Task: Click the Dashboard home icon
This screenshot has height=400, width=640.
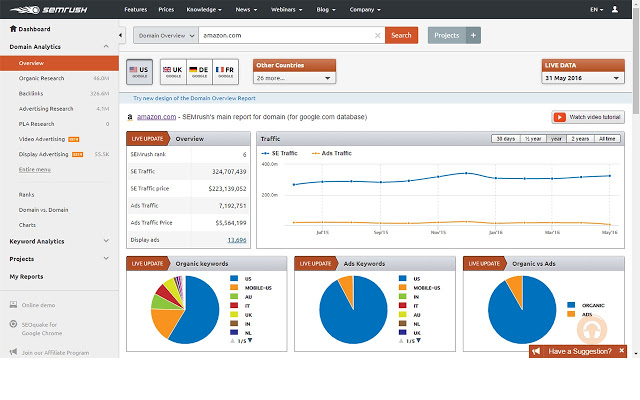Action: (x=13, y=29)
